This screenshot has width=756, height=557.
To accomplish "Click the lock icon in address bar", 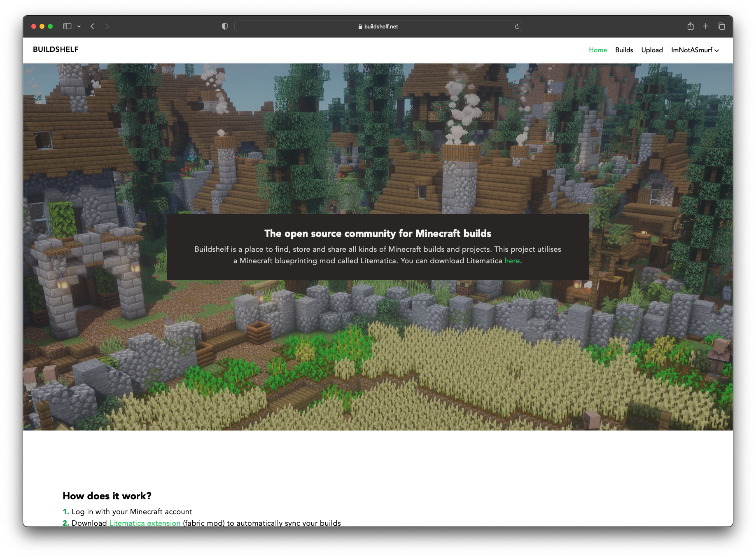I will (x=360, y=26).
